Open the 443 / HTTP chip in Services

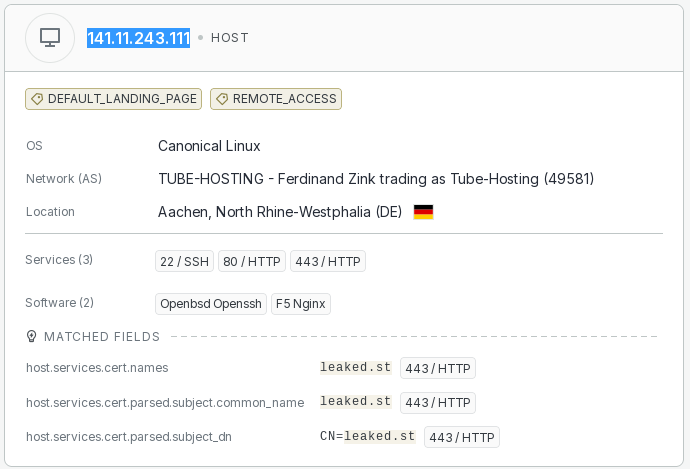pyautogui.click(x=328, y=261)
